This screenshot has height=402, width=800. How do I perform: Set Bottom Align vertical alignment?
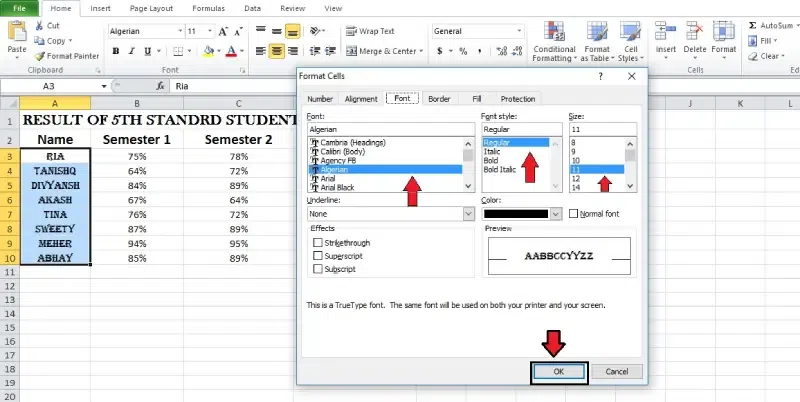[x=293, y=31]
